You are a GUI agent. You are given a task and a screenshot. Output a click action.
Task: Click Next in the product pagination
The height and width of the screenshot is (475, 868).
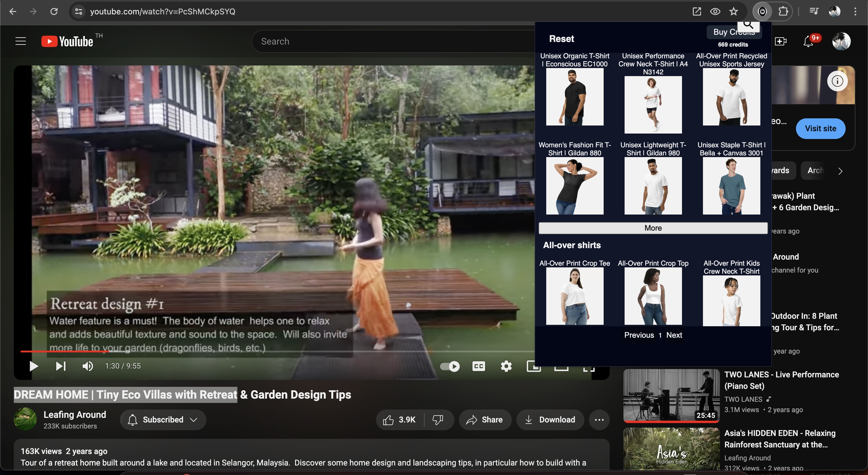point(674,335)
